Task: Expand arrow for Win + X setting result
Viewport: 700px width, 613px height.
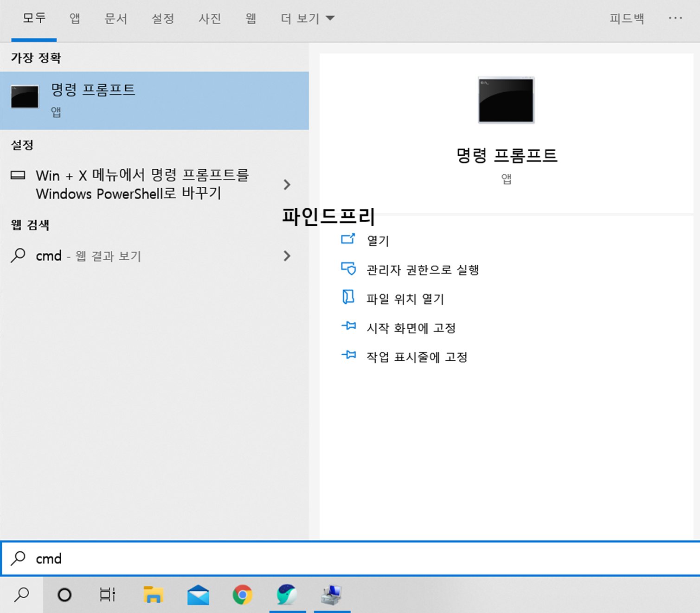Action: point(287,185)
